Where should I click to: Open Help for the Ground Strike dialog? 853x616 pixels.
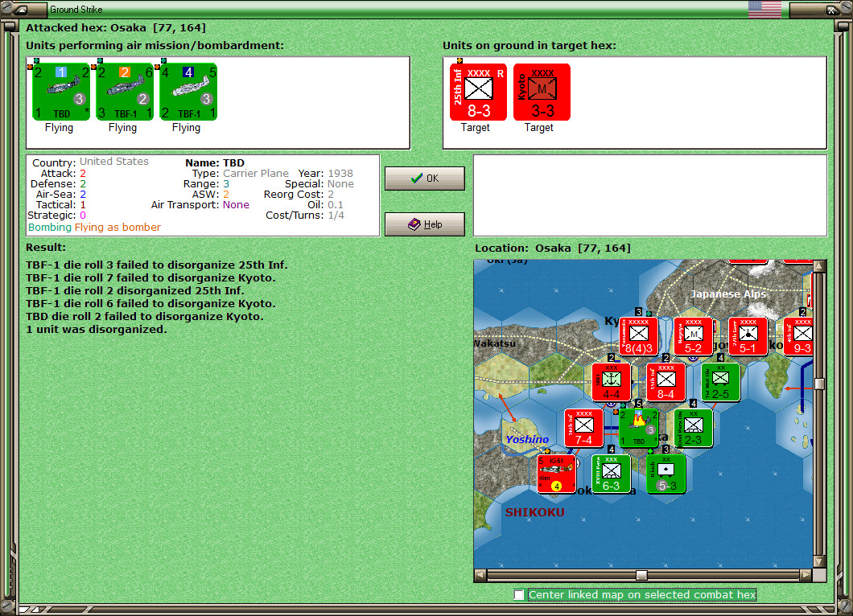(425, 224)
